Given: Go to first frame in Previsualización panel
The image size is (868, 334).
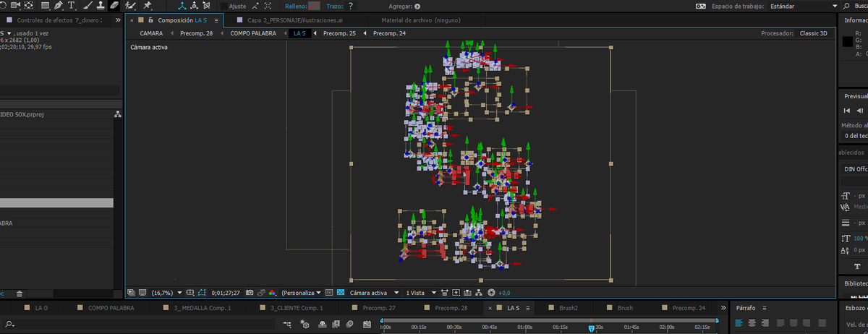Looking at the screenshot, I should (848, 111).
